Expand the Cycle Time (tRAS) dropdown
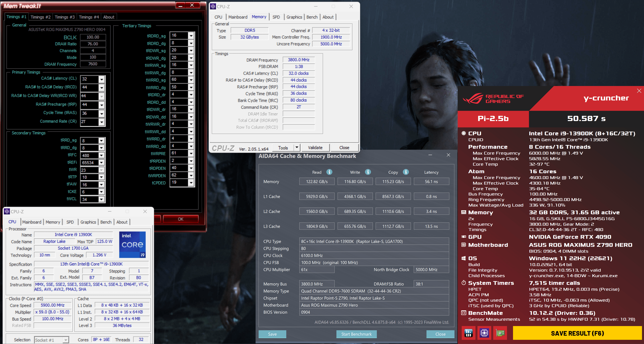The height and width of the screenshot is (344, 644). click(101, 113)
